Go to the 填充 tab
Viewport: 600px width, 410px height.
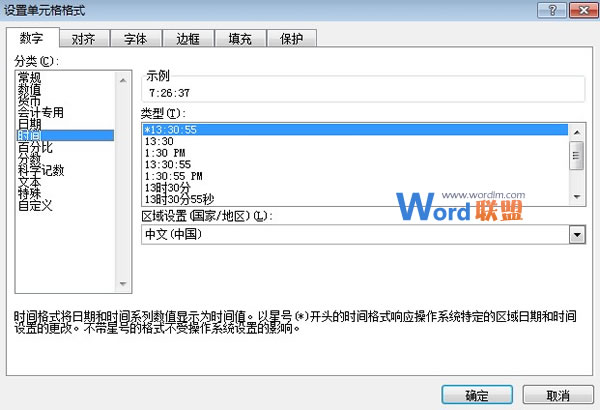240,39
